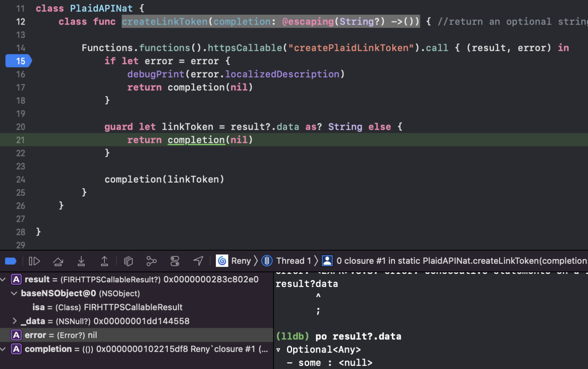This screenshot has width=588, height=369.
Task: Collapse the baseNSObject@0 disclosure triangle
Action: point(15,293)
